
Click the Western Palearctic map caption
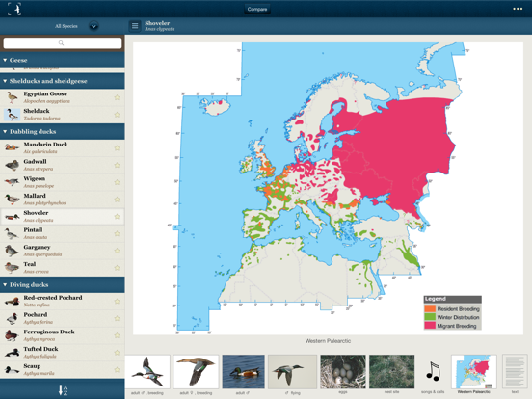328,341
